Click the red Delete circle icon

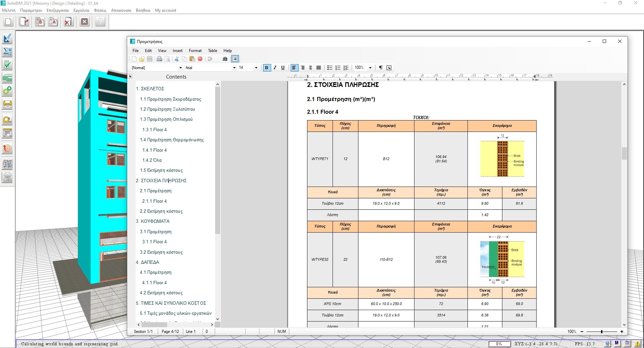coord(200,59)
